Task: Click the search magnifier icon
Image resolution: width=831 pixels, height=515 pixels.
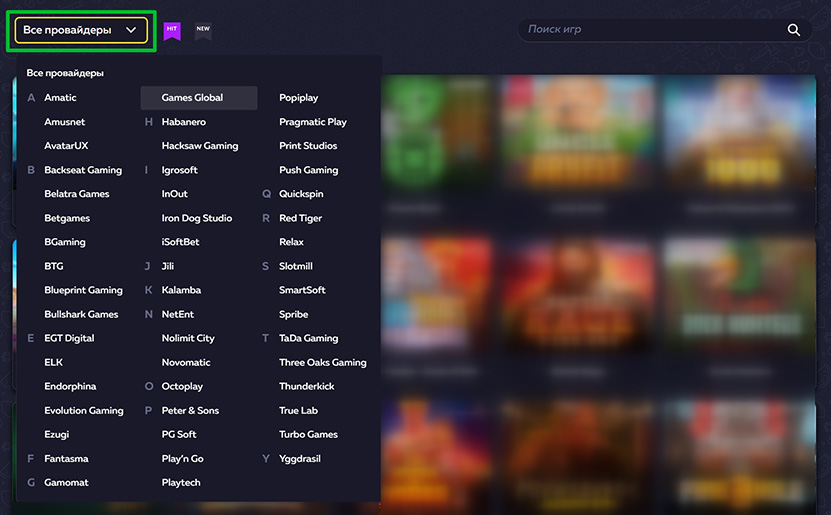Action: click(793, 30)
